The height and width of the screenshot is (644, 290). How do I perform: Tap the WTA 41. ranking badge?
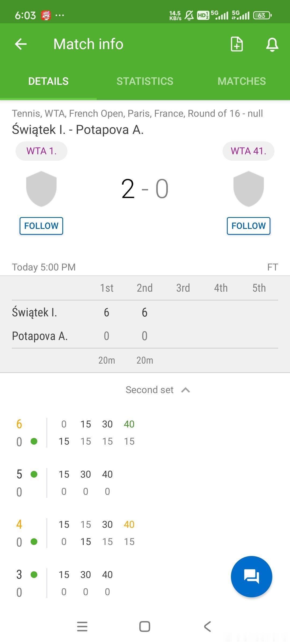coord(248,151)
